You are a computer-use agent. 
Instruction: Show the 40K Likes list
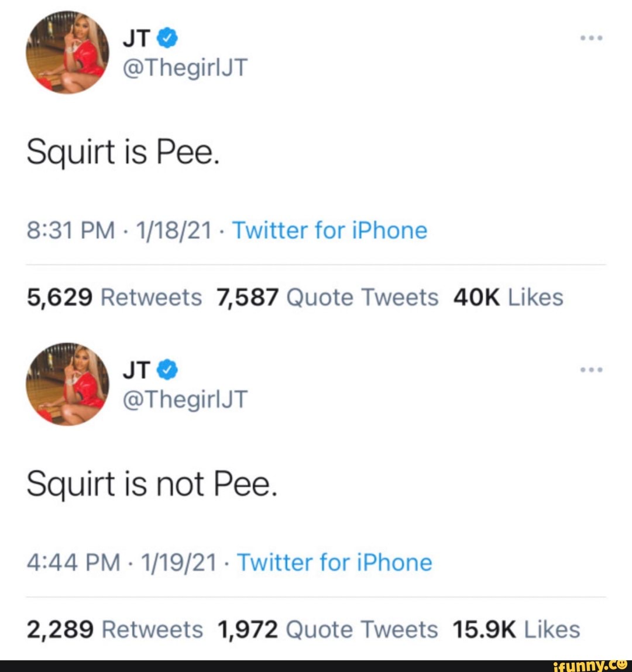point(508,298)
